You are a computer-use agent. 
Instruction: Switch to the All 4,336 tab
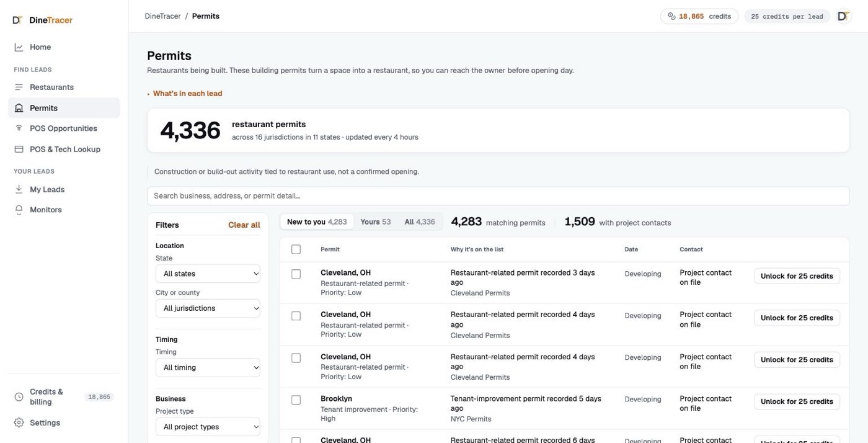[420, 222]
